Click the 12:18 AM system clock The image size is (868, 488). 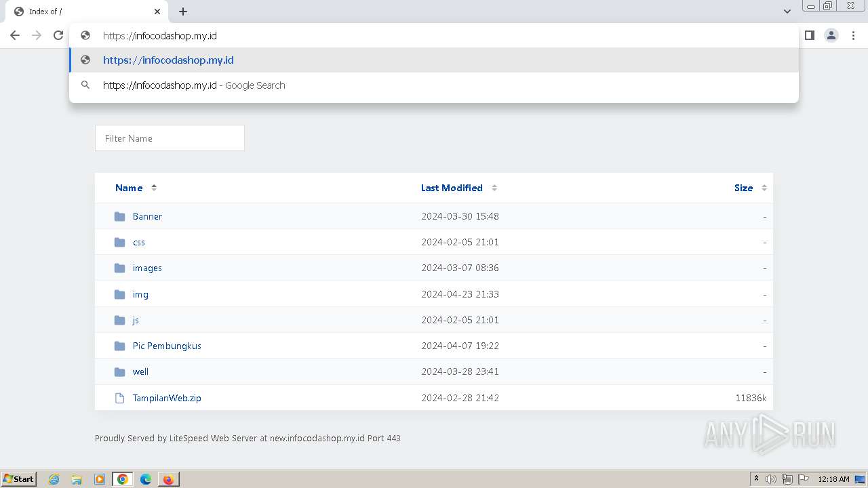pos(833,479)
